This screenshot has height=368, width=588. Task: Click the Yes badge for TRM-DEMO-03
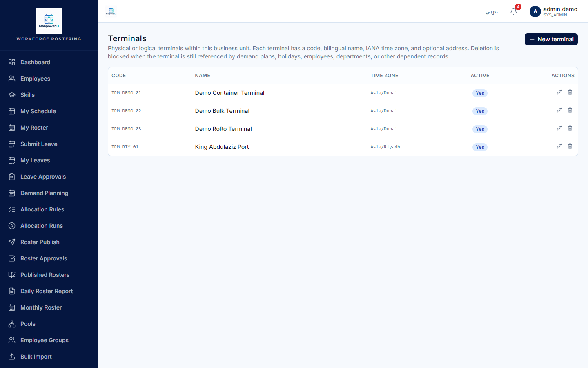[x=480, y=129]
